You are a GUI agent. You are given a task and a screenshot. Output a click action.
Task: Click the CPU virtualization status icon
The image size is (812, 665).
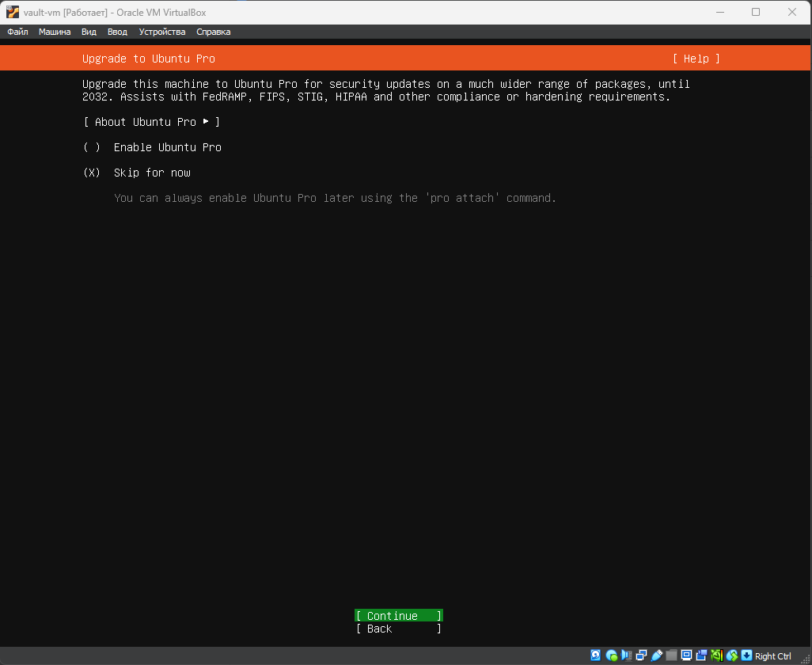click(717, 655)
